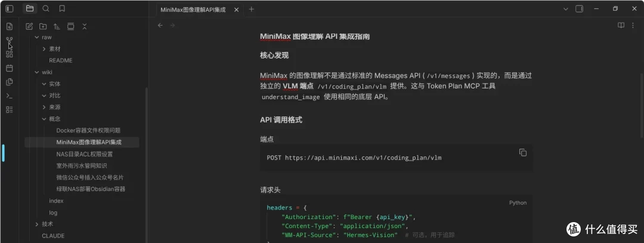Change the file explorer sort order
The height and width of the screenshot is (243, 644).
point(57,26)
